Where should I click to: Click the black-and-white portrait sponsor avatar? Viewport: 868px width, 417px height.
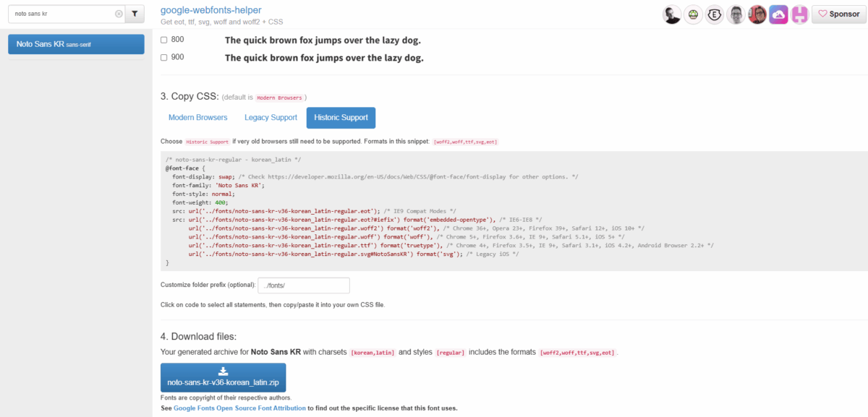672,14
